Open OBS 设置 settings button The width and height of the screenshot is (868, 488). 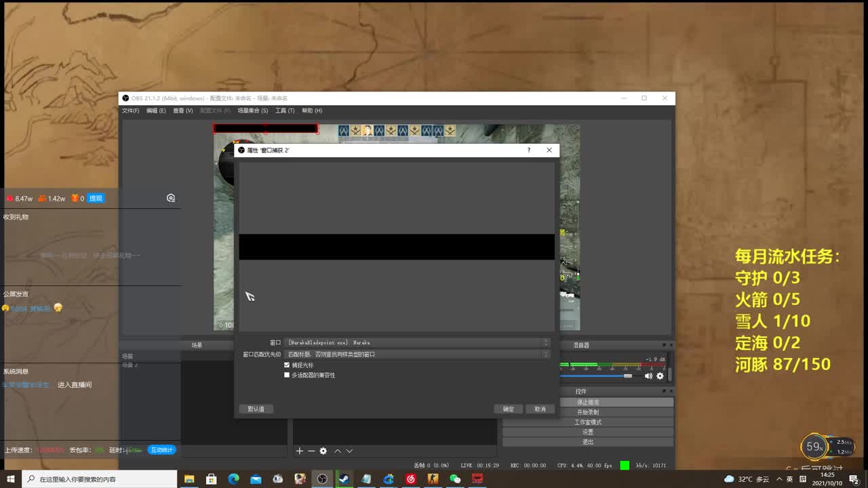pyautogui.click(x=588, y=432)
